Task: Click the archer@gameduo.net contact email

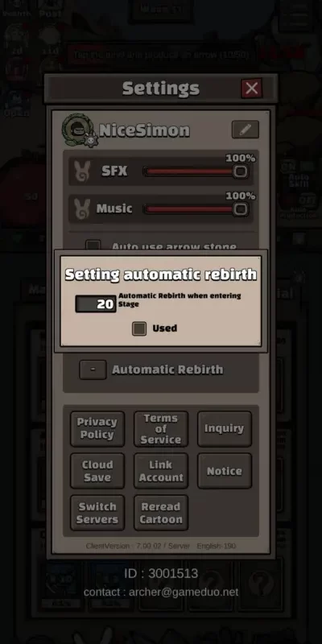Action: [x=184, y=592]
